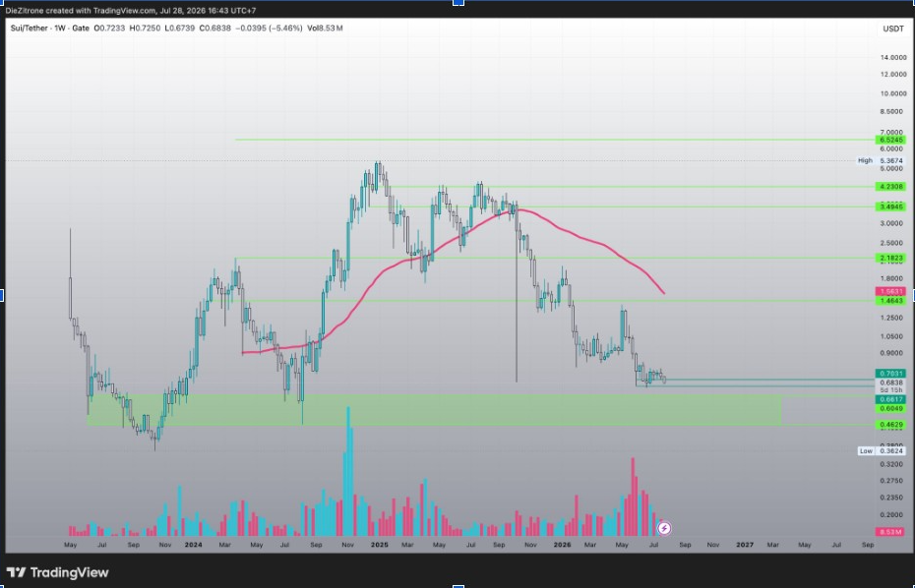Image resolution: width=915 pixels, height=588 pixels.
Task: Select the pink 1.5631 moving average label
Action: point(889,291)
